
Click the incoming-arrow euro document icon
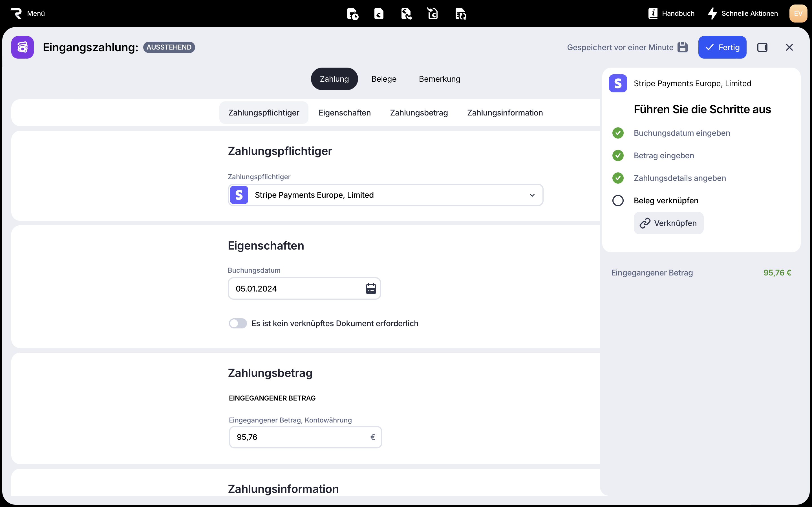click(433, 14)
